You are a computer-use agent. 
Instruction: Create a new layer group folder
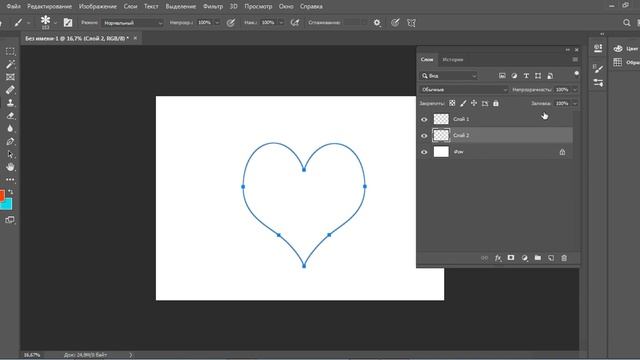[x=538, y=258]
